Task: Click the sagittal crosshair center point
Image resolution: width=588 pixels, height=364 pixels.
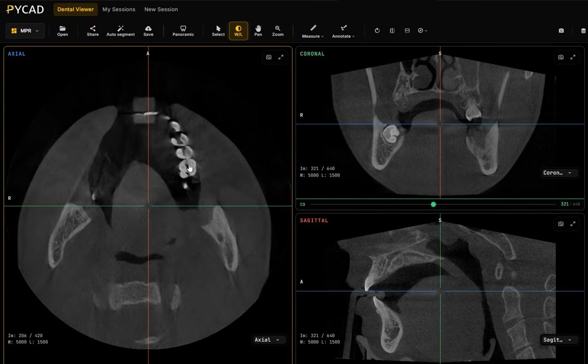Action: pyautogui.click(x=440, y=291)
